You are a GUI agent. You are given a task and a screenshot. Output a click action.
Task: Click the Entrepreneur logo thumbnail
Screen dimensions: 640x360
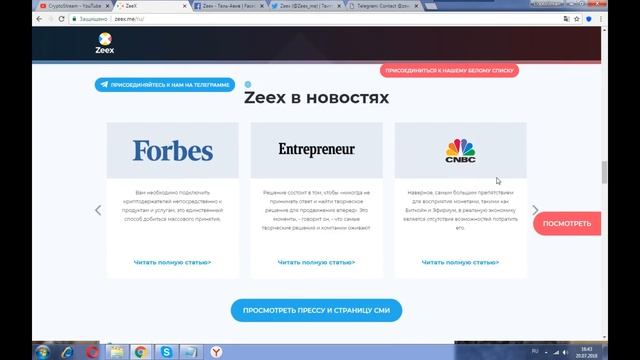(x=316, y=150)
